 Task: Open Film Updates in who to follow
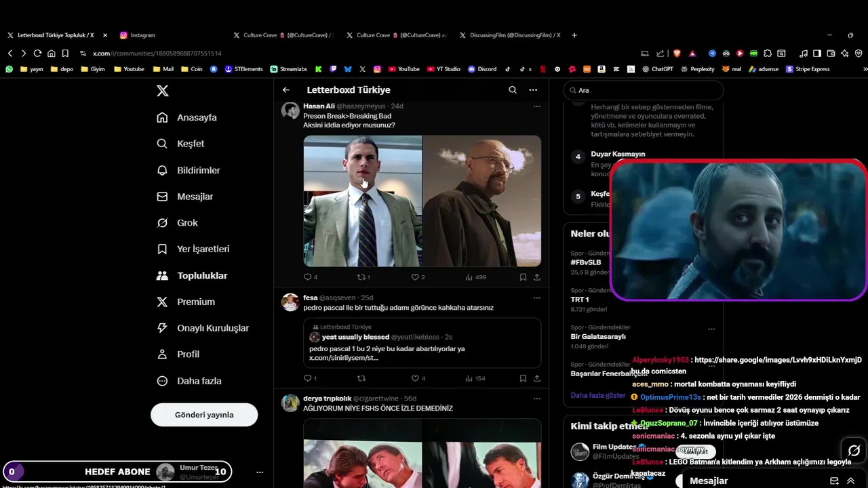coord(614,447)
